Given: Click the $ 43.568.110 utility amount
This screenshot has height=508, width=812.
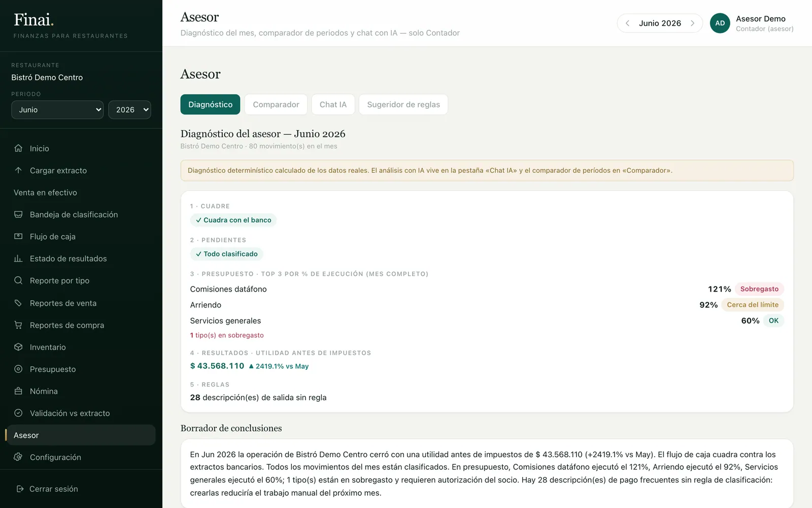Looking at the screenshot, I should (x=217, y=366).
